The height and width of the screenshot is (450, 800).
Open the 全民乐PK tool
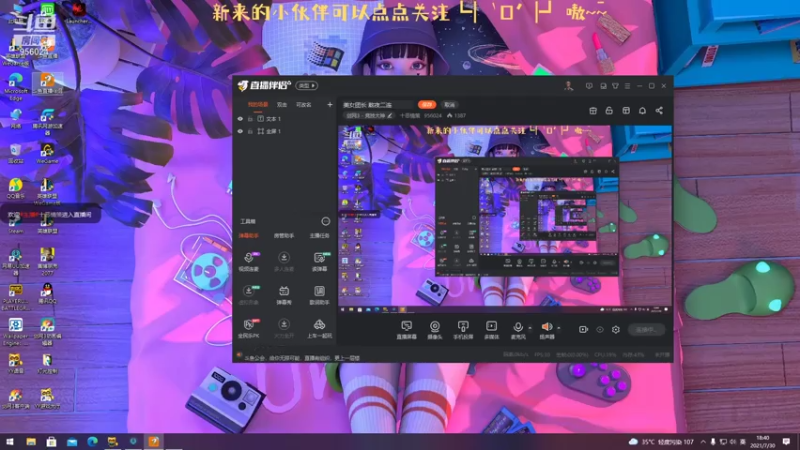tap(249, 329)
